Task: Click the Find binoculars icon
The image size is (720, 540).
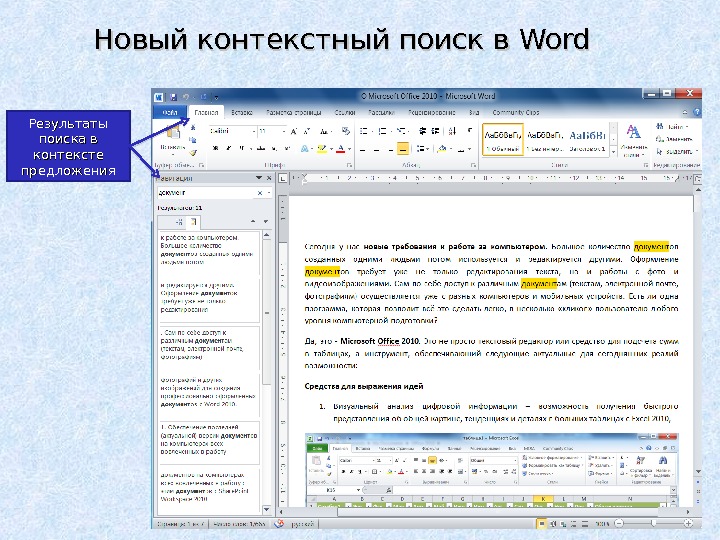Action: click(x=660, y=126)
